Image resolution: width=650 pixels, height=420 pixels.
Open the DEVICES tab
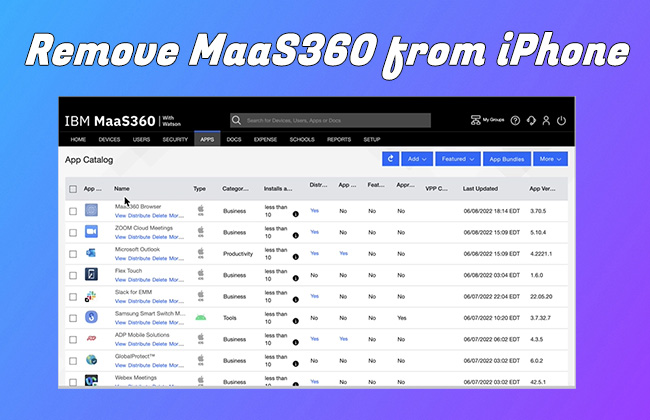pos(109,139)
